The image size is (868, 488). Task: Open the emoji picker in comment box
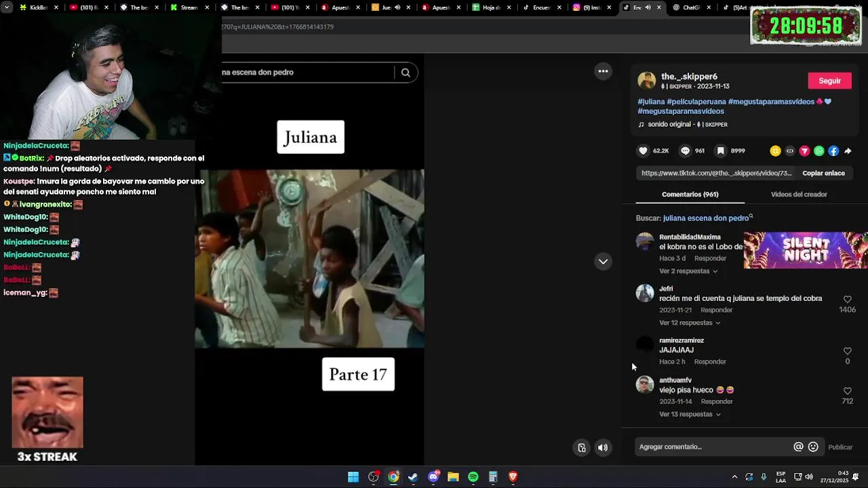tap(813, 447)
